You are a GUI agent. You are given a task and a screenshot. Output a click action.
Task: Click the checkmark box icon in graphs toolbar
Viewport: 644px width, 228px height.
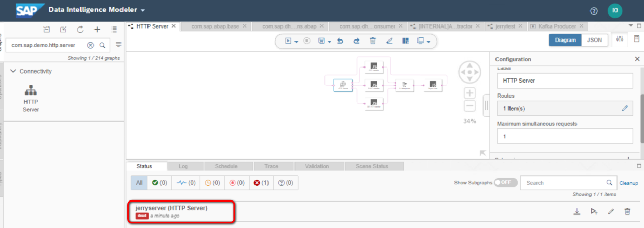point(63,30)
